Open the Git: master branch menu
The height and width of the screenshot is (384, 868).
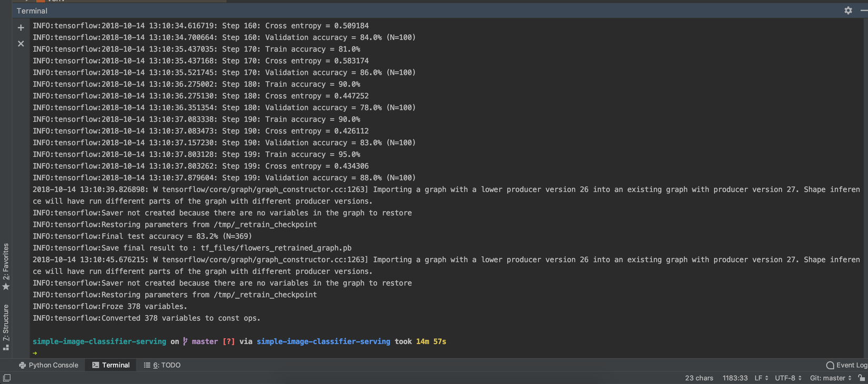pyautogui.click(x=831, y=378)
